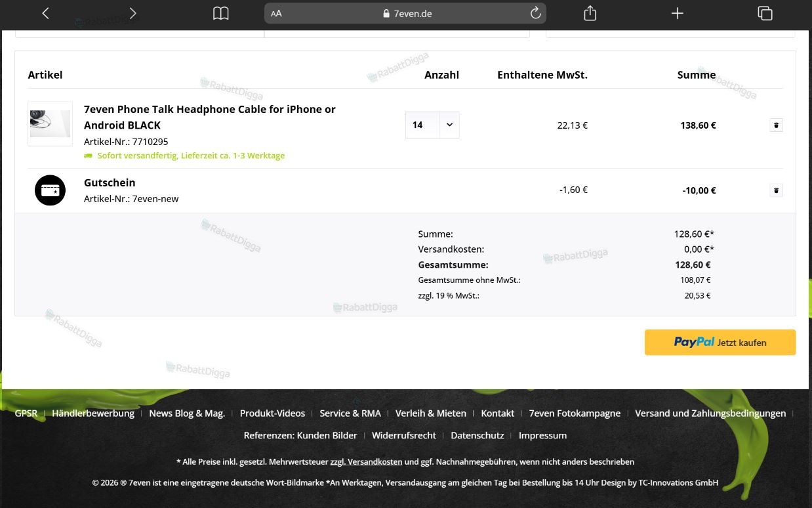Go back with Safari's back arrow
The height and width of the screenshot is (508, 812).
pos(45,13)
